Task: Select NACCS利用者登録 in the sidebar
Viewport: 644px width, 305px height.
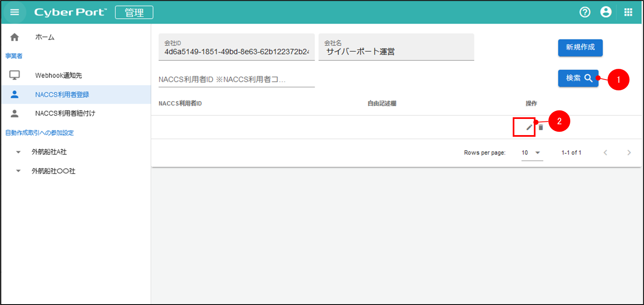Action: 62,94
